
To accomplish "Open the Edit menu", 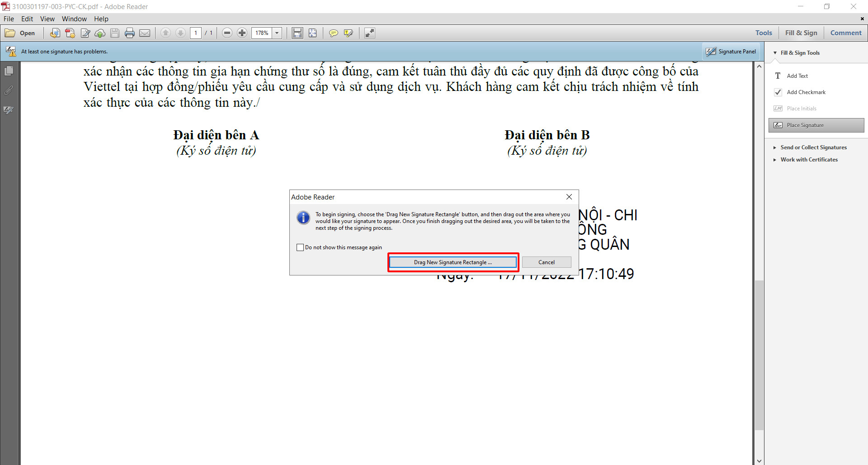I will pyautogui.click(x=27, y=19).
